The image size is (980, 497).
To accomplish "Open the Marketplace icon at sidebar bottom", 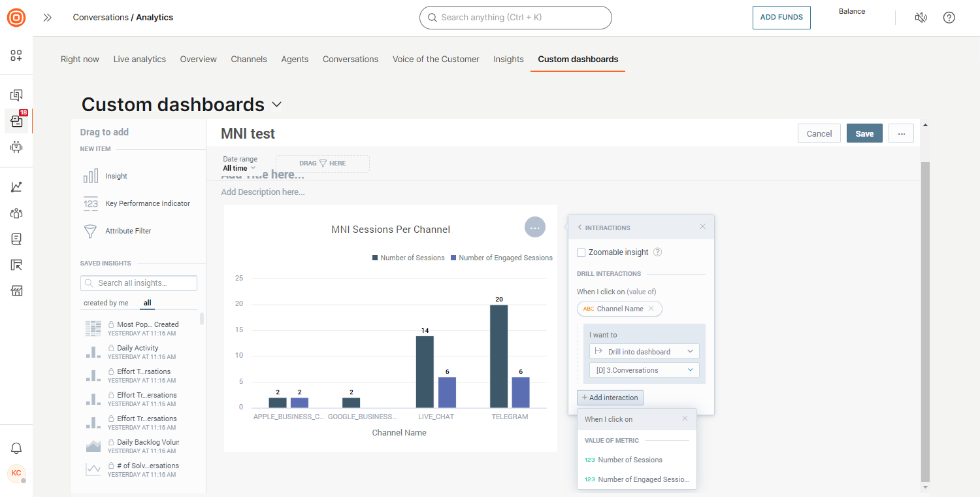I will (x=16, y=290).
